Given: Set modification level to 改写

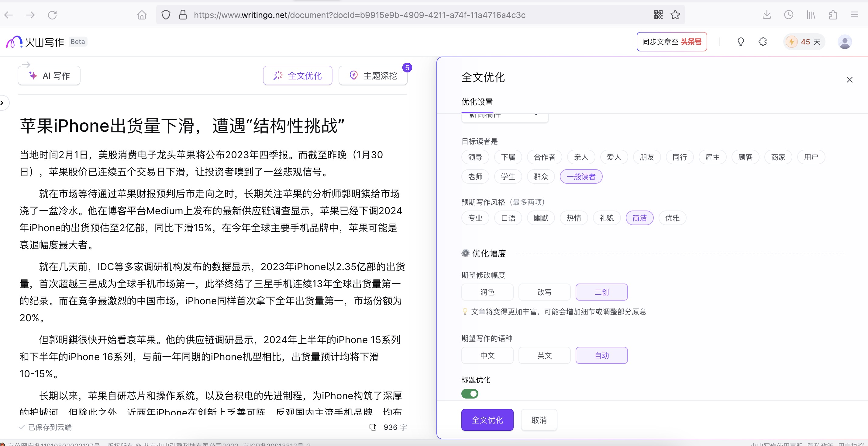Looking at the screenshot, I should pos(544,292).
